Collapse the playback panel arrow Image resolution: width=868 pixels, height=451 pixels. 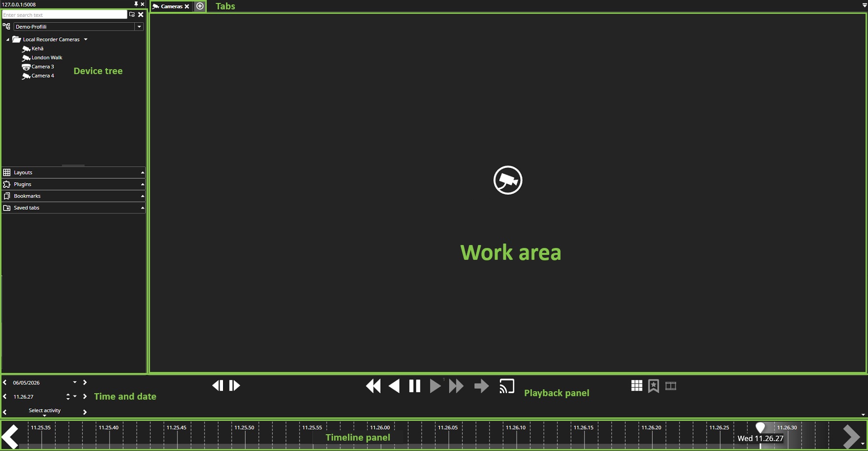tap(863, 415)
